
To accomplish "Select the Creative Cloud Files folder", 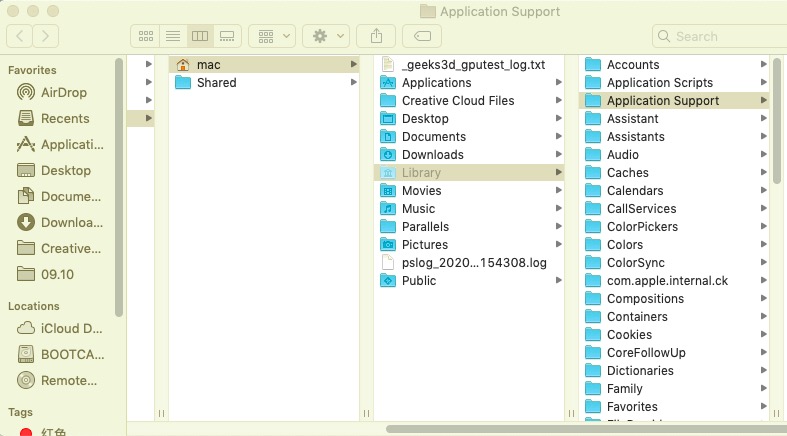I will pos(469,101).
